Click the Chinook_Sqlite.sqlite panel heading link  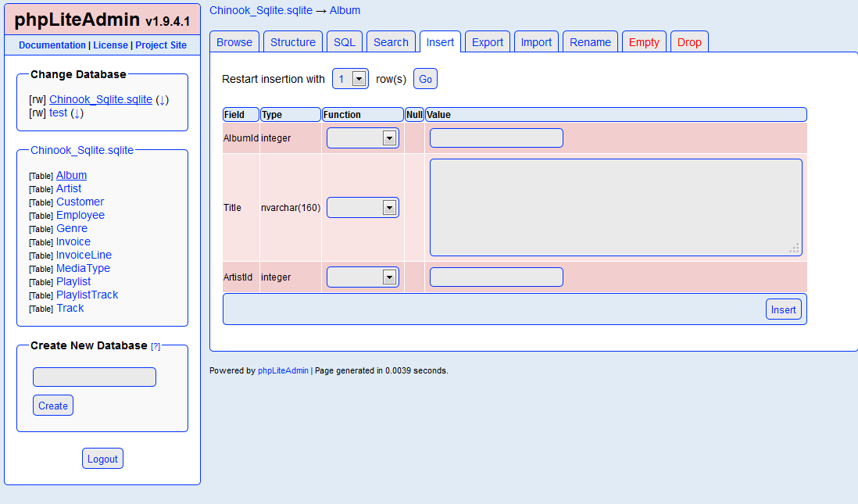(82, 150)
